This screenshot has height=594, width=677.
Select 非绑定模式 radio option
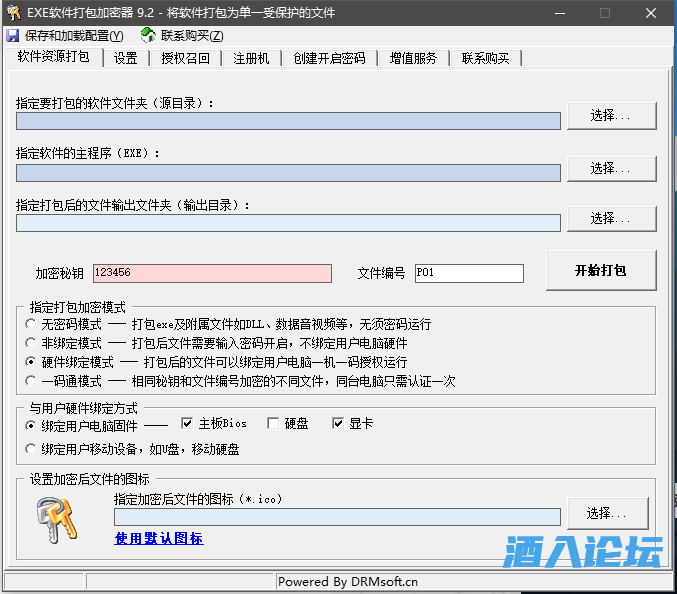point(31,343)
